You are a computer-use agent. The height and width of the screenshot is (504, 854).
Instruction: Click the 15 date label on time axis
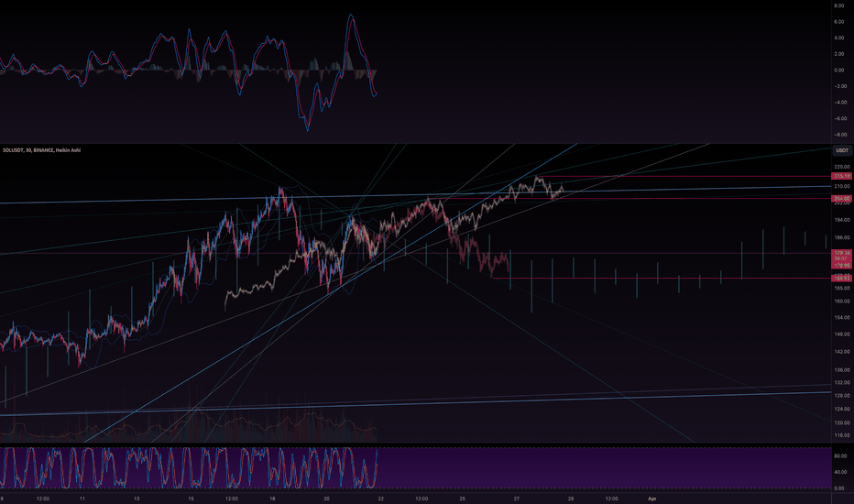(x=191, y=499)
